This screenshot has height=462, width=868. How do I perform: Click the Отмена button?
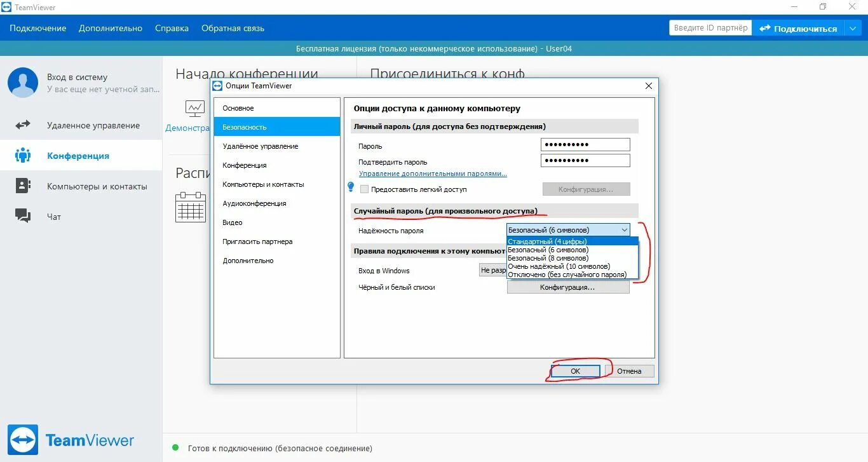coord(629,371)
